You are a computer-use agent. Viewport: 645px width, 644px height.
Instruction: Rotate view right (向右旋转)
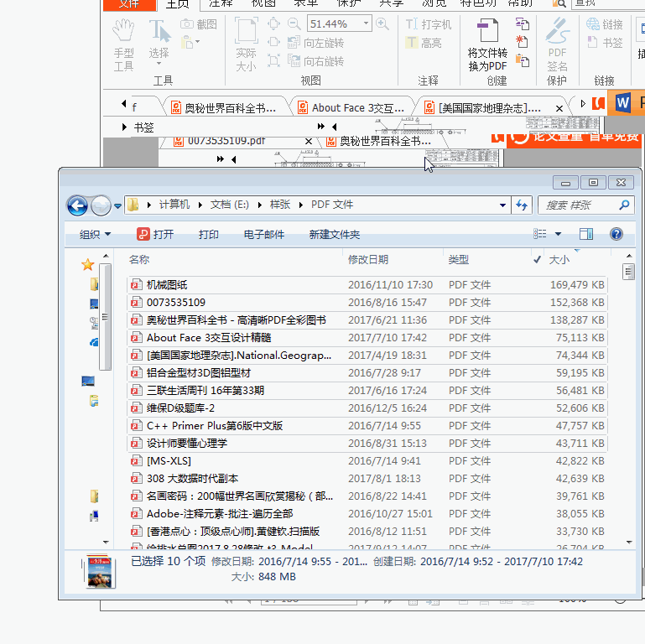click(315, 61)
